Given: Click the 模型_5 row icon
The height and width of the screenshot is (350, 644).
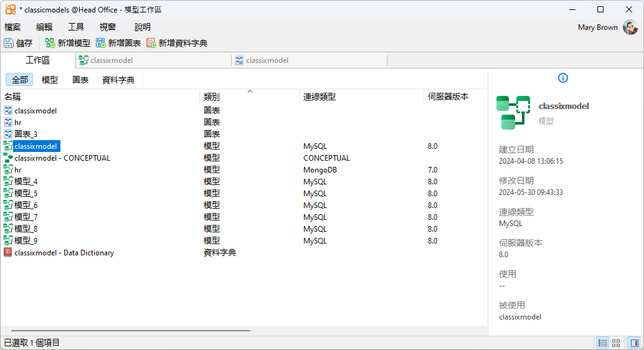Looking at the screenshot, I should tap(8, 193).
